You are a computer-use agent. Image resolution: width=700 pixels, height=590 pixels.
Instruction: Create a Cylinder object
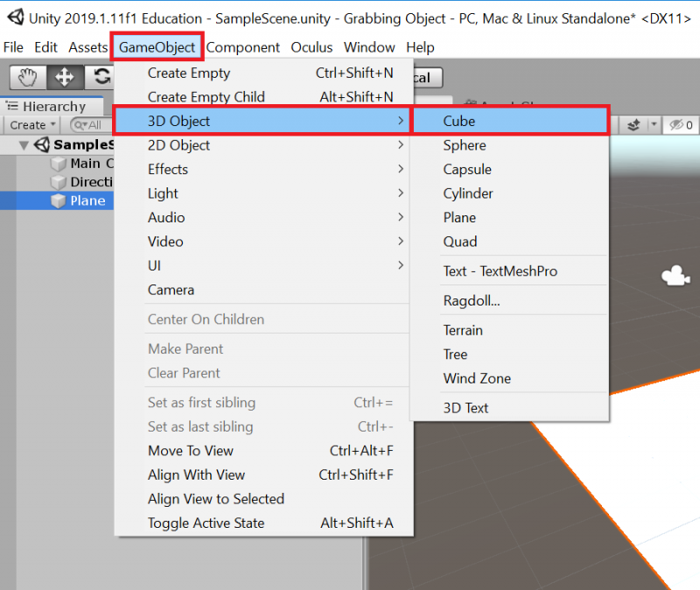pyautogui.click(x=511, y=193)
